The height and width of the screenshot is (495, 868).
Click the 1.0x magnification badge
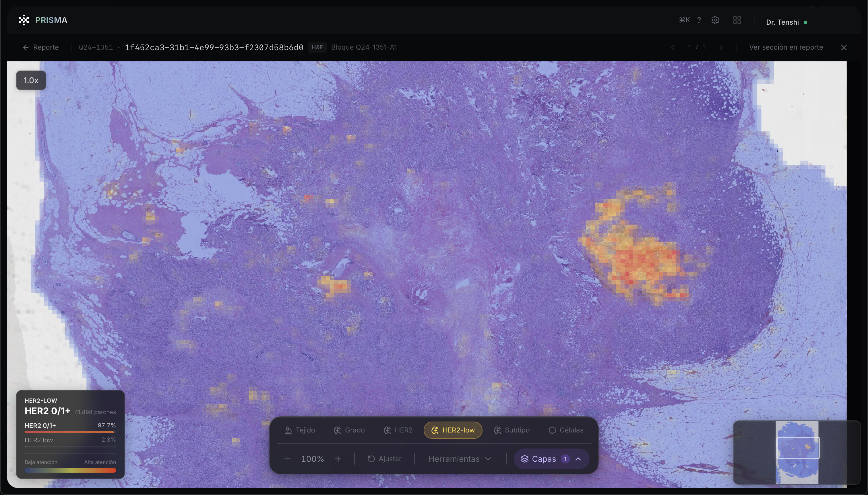[31, 80]
